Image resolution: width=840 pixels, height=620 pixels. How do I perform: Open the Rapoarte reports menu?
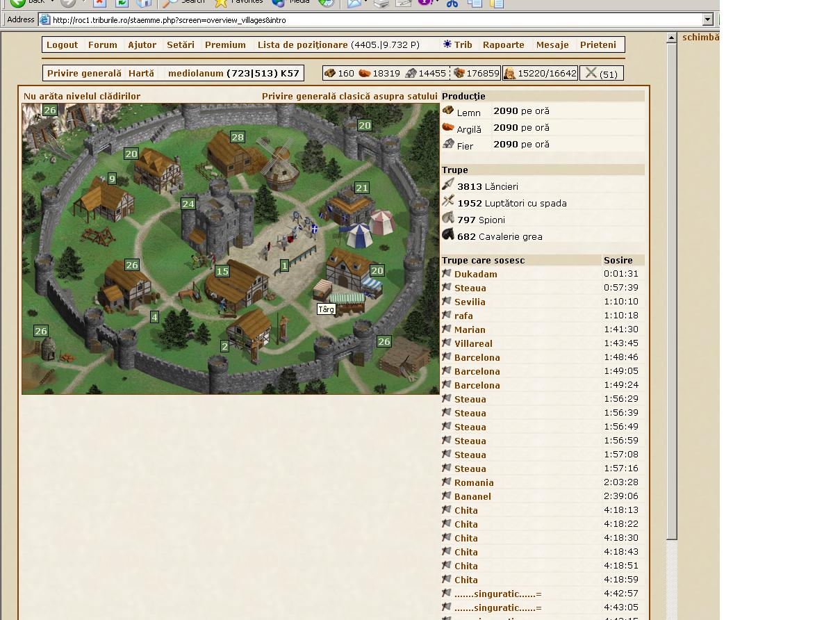(504, 44)
